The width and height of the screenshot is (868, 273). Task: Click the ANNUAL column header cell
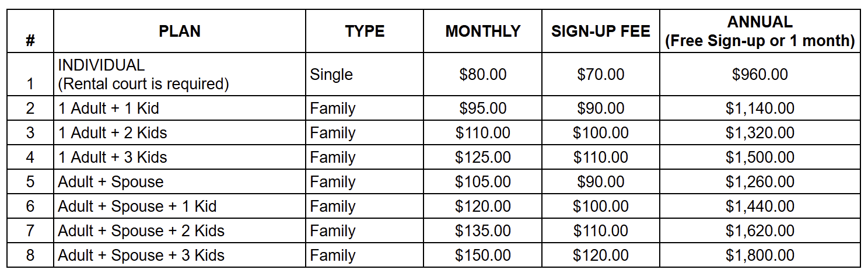pos(759,32)
